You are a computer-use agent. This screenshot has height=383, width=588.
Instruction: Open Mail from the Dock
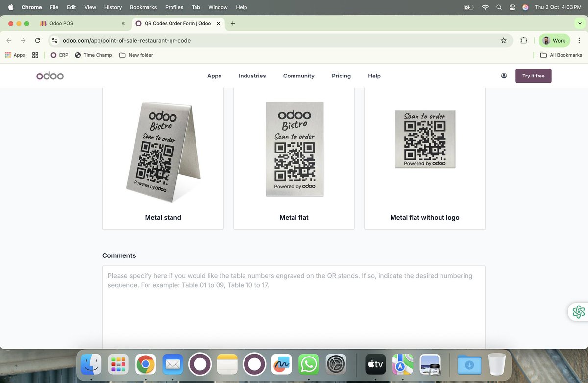pyautogui.click(x=173, y=364)
